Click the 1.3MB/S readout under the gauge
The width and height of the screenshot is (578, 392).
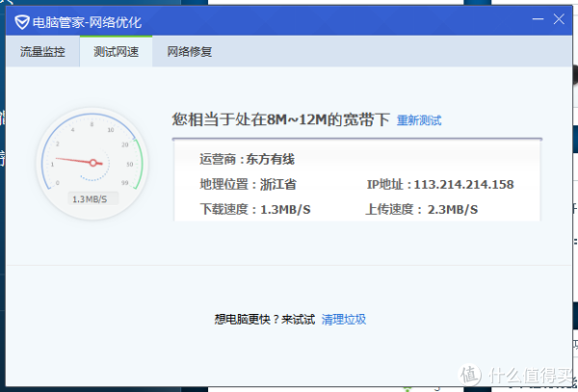[x=92, y=199]
